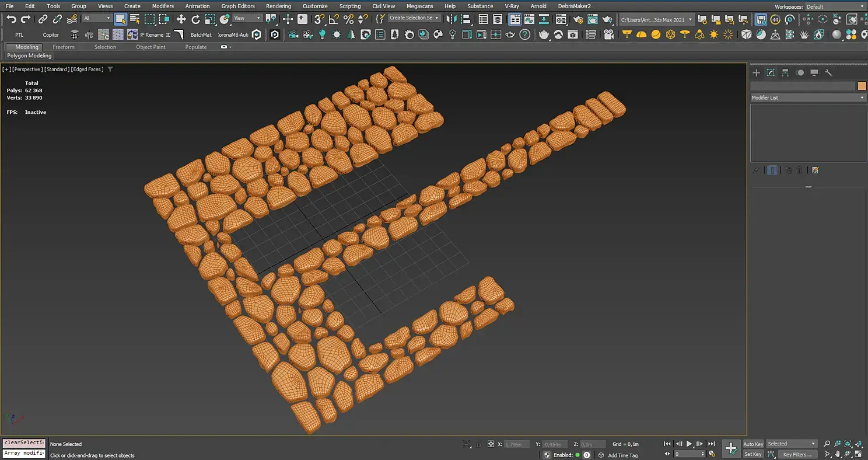
Task: Select the Rotate tool icon
Action: click(195, 19)
